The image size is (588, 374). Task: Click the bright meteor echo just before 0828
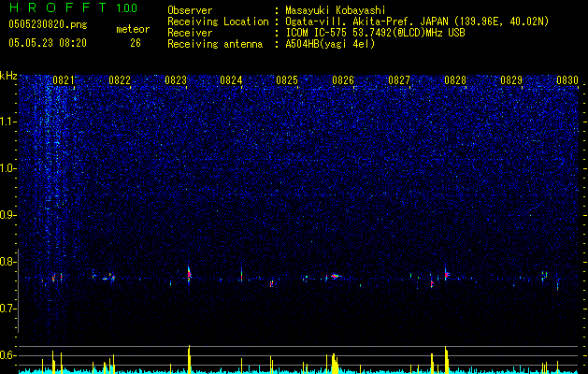click(446, 275)
